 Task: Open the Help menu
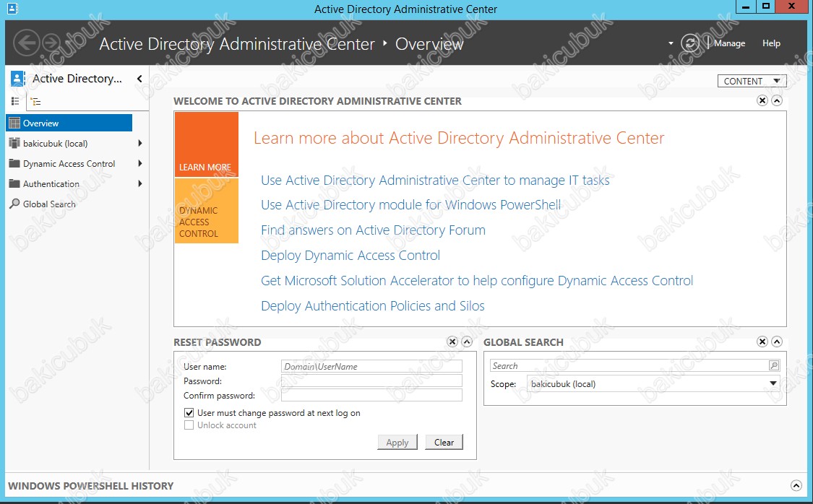point(771,43)
